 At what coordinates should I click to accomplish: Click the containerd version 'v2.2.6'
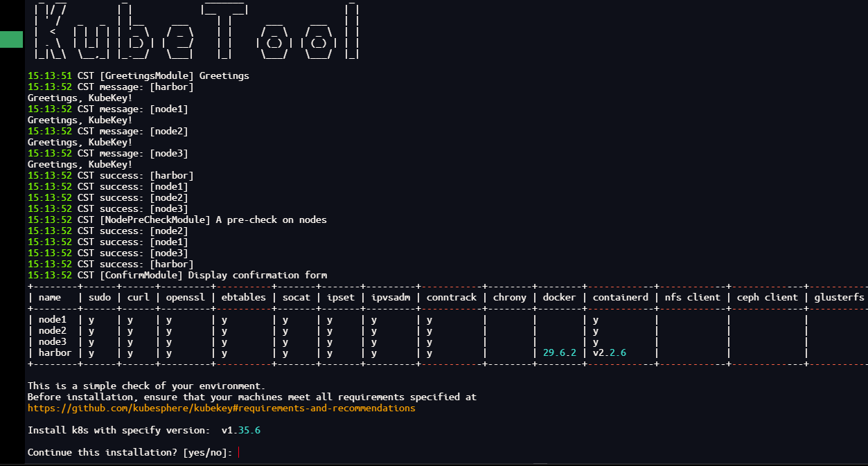point(610,353)
